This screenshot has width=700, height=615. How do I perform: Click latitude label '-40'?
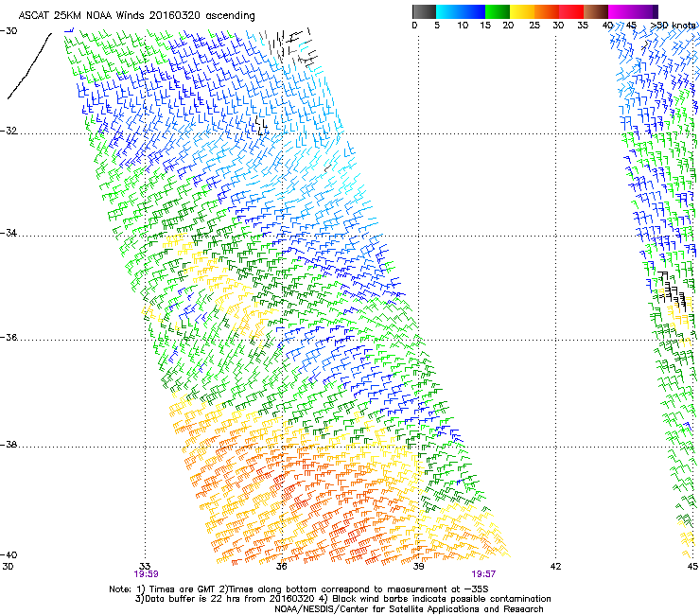pos(9,554)
